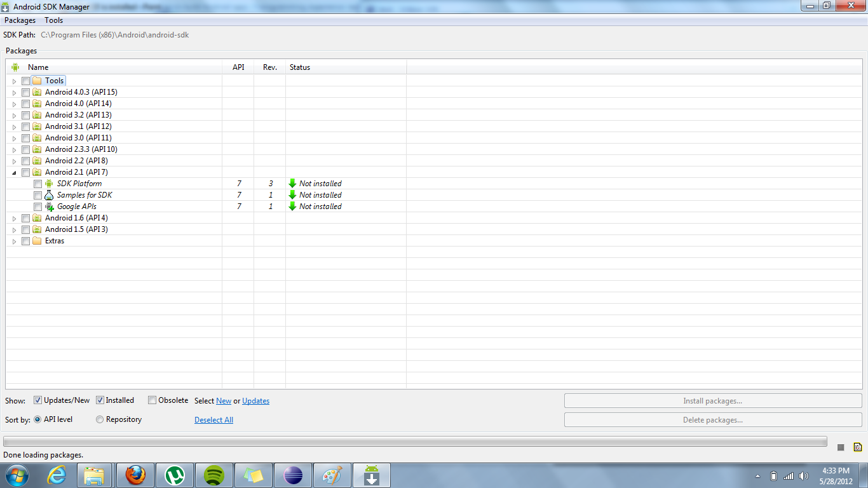The height and width of the screenshot is (488, 868).
Task: Select the API level sort radio button
Action: pyautogui.click(x=37, y=419)
